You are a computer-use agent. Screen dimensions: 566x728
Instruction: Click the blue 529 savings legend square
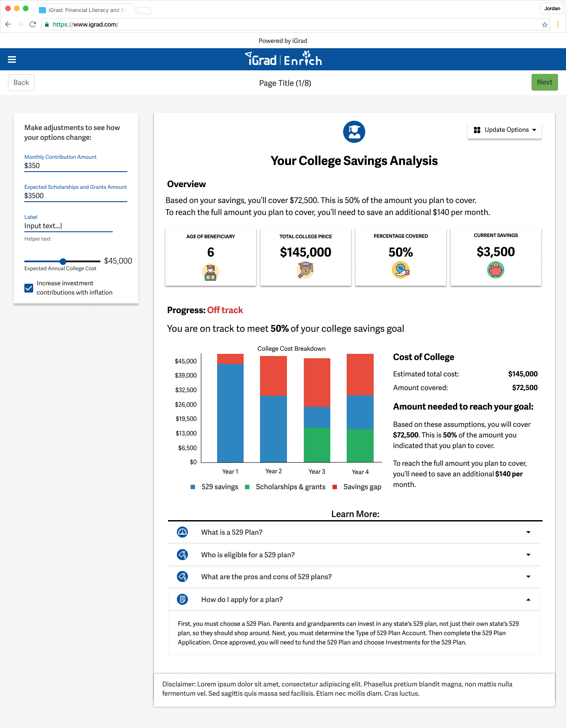(x=193, y=487)
